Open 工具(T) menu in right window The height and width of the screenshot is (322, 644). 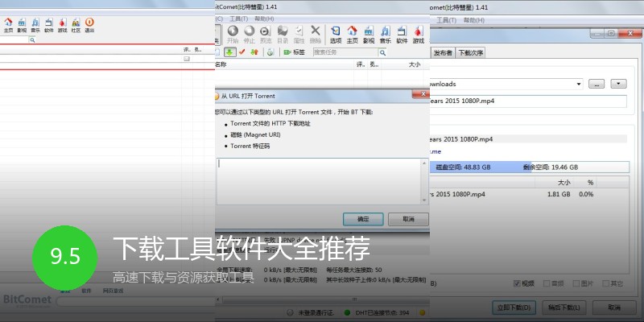click(446, 20)
